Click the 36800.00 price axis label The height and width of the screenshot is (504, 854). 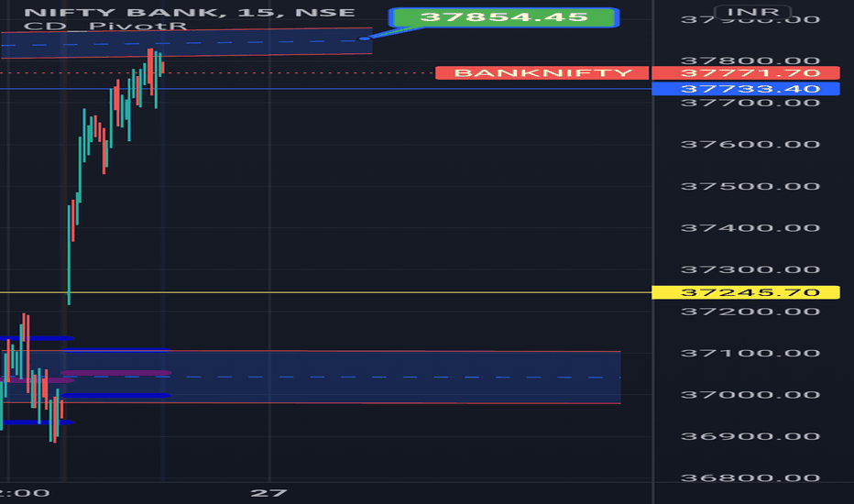click(750, 478)
